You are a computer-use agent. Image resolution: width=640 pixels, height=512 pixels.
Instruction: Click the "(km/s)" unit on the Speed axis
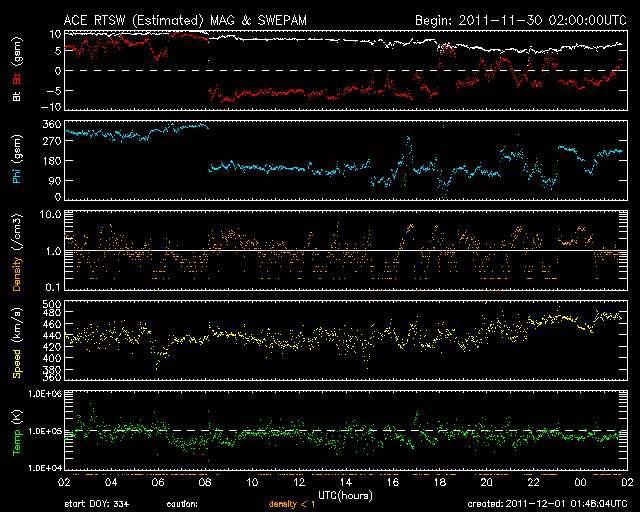click(17, 326)
